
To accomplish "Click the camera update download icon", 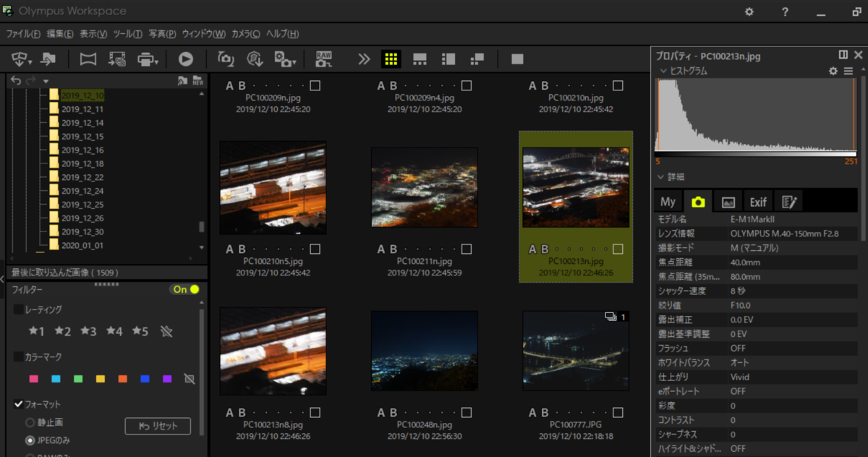I will click(x=254, y=59).
